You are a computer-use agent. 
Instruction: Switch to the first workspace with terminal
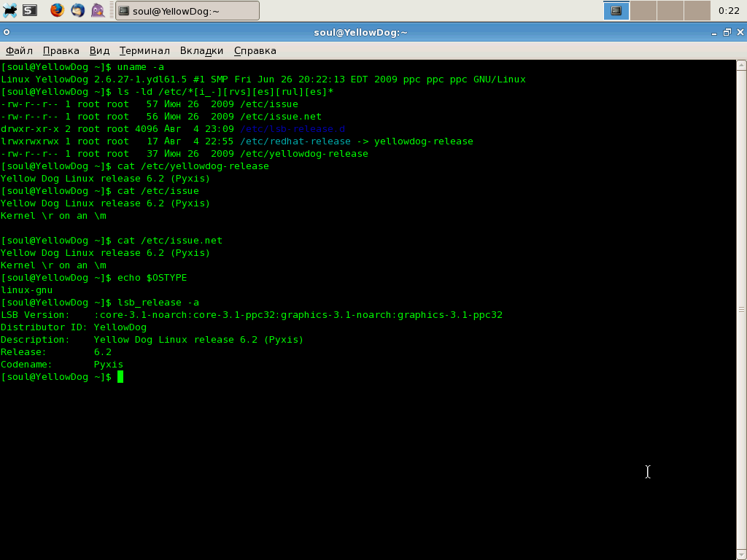pos(616,10)
